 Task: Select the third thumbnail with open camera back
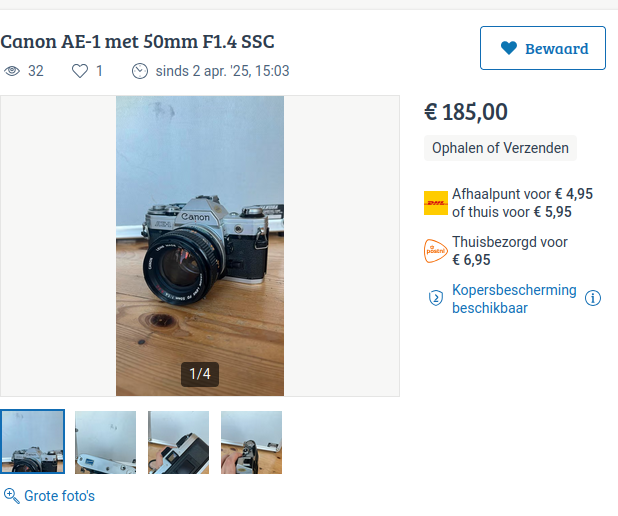[179, 442]
